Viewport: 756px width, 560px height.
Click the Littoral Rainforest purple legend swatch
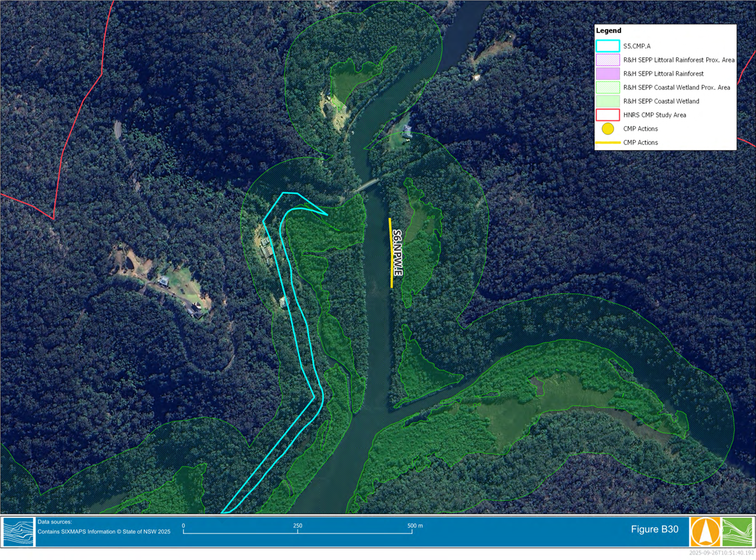click(608, 74)
